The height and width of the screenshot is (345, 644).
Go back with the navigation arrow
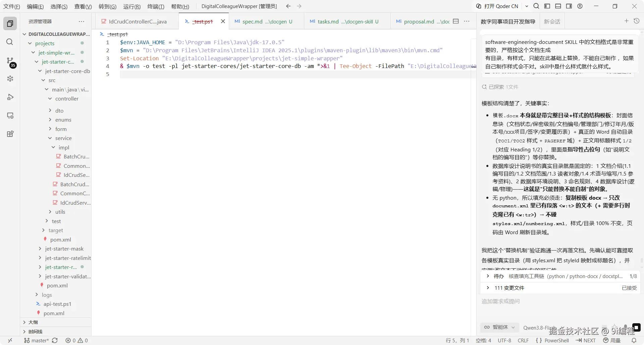288,6
